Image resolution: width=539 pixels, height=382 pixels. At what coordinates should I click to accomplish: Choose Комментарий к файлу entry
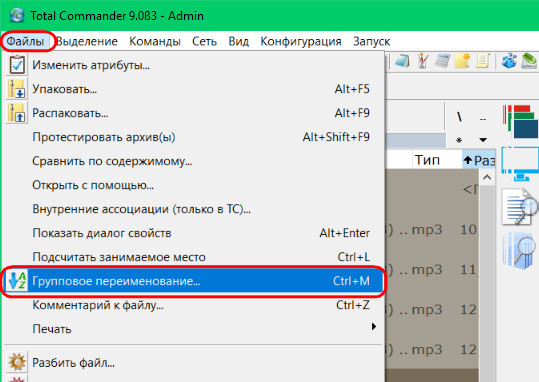pos(194,305)
